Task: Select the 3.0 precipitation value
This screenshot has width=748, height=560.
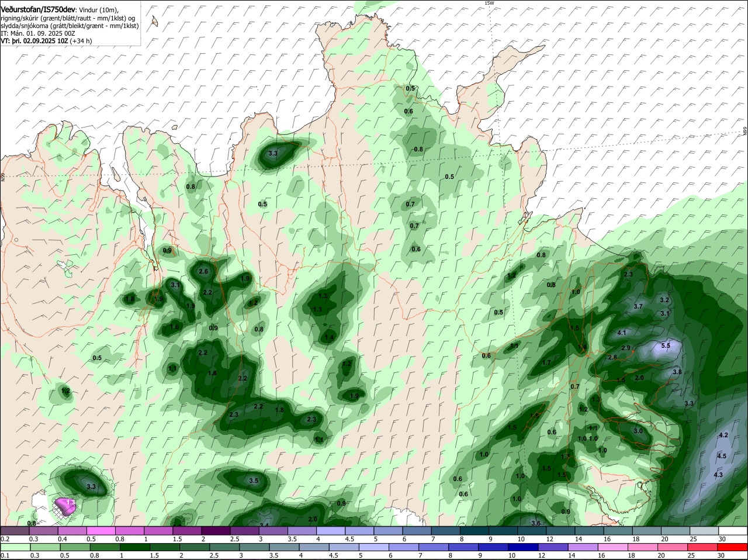Action: (x=638, y=431)
